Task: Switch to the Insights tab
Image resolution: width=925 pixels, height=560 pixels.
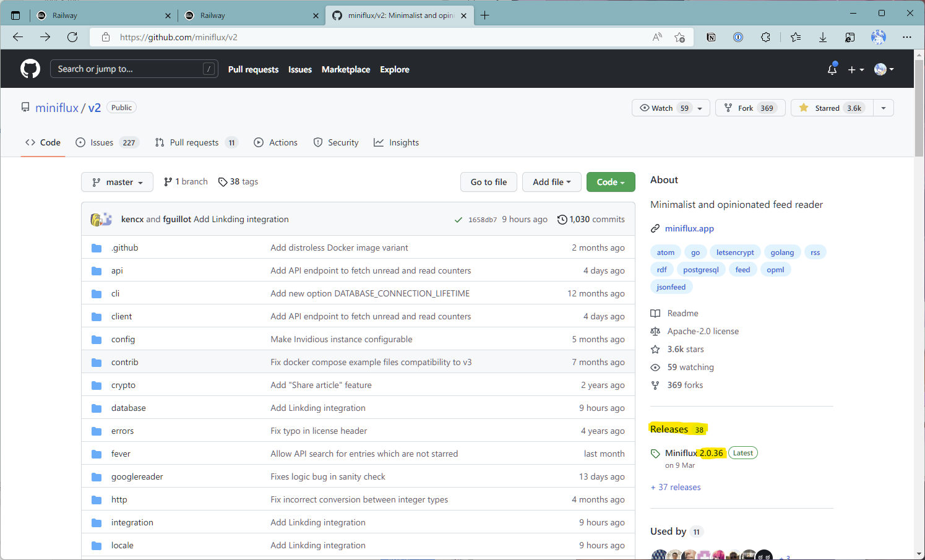Action: coord(396,142)
